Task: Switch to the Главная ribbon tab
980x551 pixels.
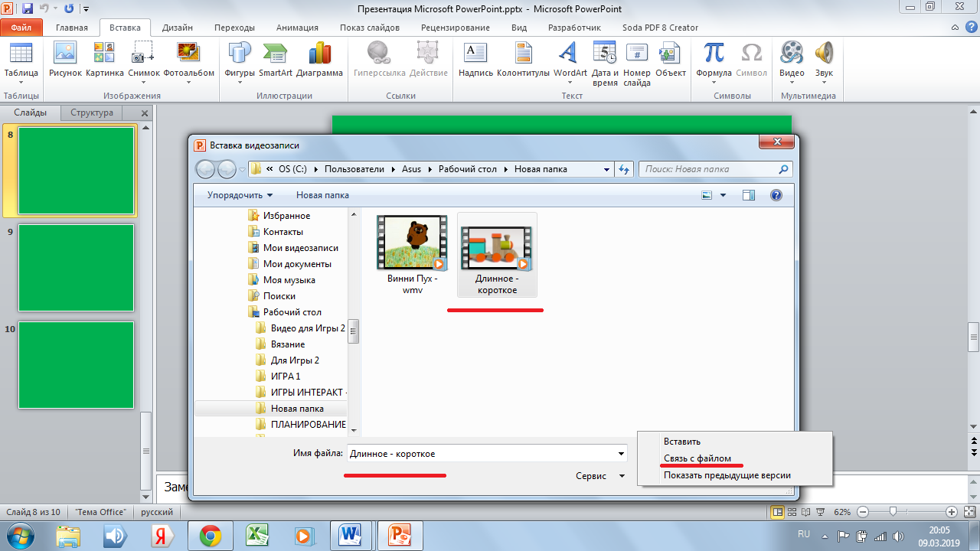Action: click(x=71, y=28)
